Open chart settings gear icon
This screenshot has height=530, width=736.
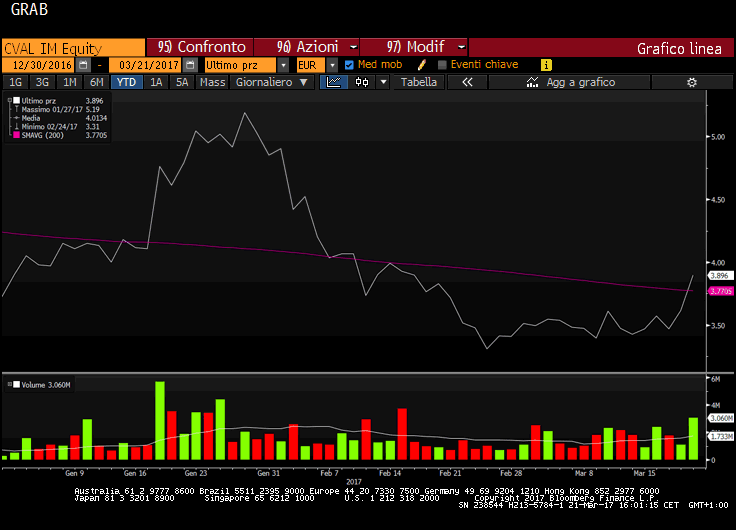point(690,83)
